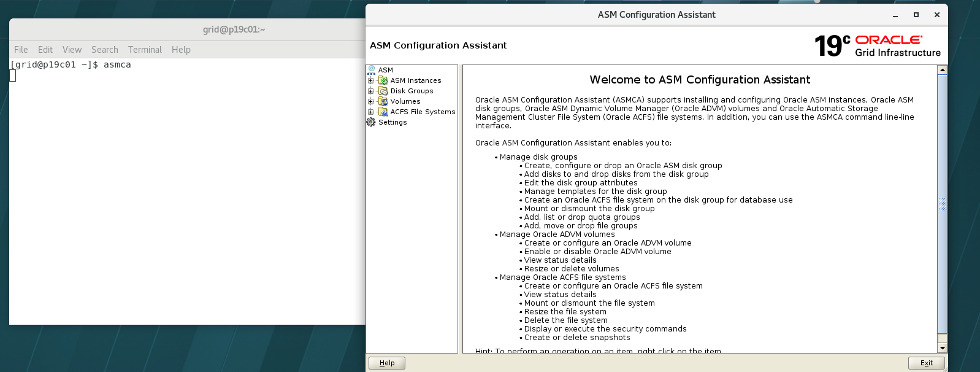Open the terminal Edit menu

[x=45, y=50]
